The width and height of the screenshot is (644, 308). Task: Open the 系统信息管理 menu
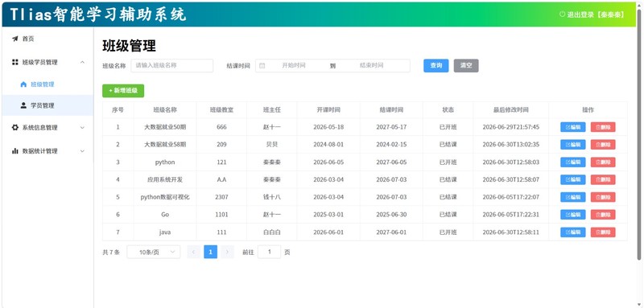47,128
